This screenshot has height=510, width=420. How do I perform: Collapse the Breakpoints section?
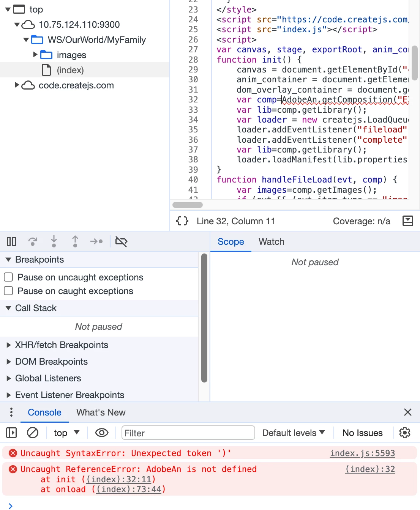click(x=8, y=260)
